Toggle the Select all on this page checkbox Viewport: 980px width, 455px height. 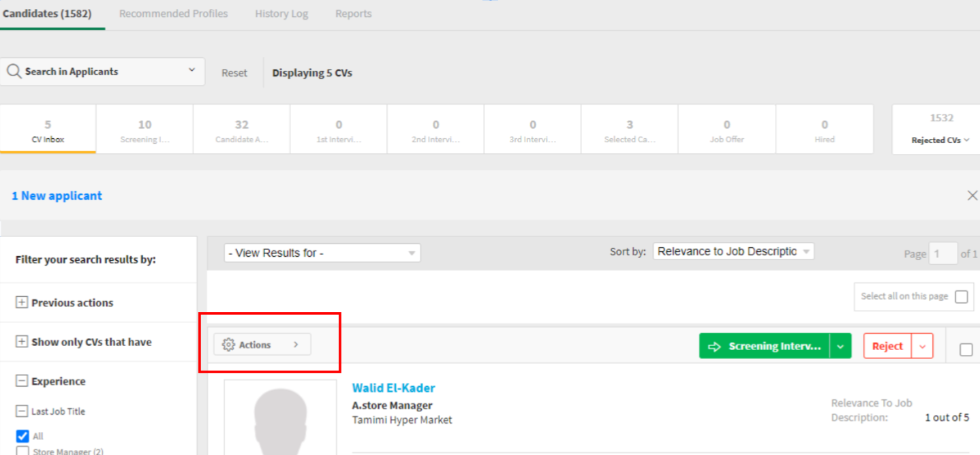(x=961, y=297)
